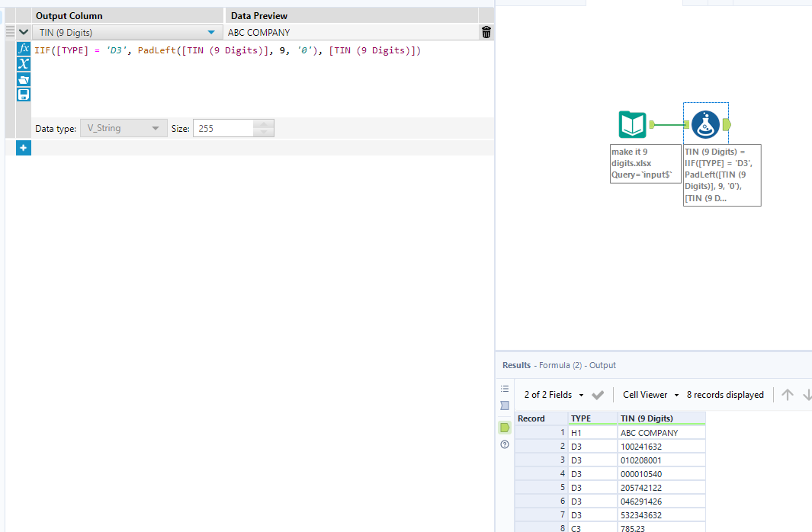Insert a column using the X icon

click(23, 64)
